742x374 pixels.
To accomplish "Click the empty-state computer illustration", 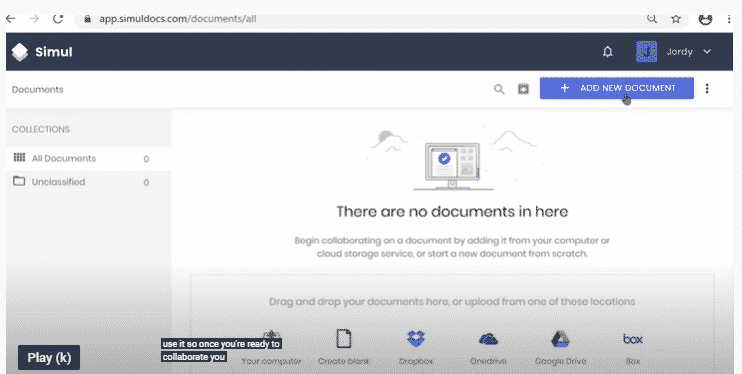I will [x=452, y=167].
